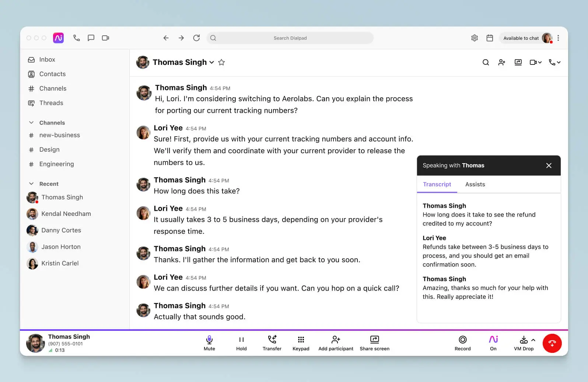
Task: Click the share screen icon in chat header
Action: coord(518,62)
